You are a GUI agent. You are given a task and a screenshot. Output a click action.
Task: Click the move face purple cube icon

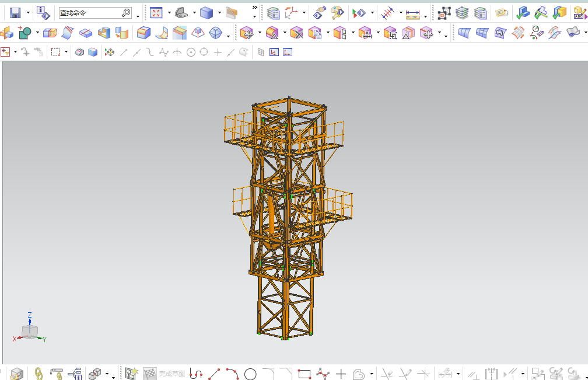246,33
